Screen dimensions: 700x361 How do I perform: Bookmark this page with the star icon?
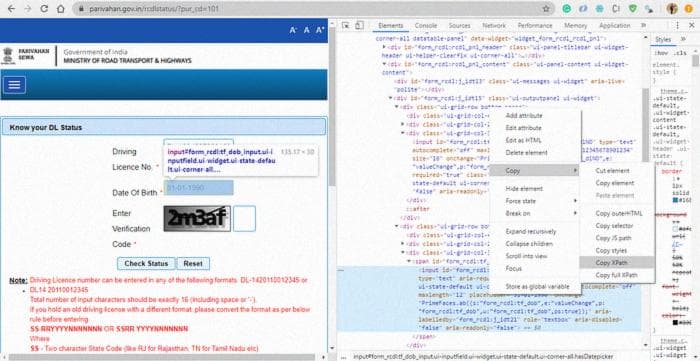(546, 8)
